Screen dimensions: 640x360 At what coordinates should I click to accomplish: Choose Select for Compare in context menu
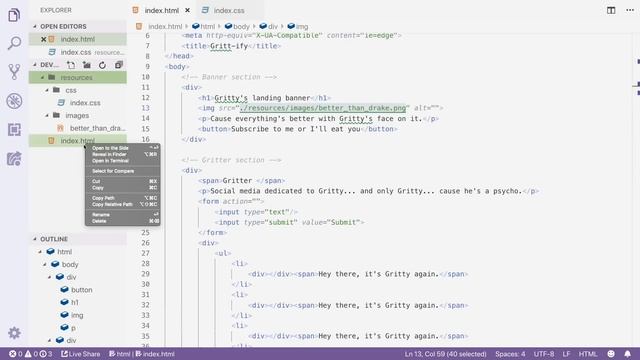coord(122,171)
